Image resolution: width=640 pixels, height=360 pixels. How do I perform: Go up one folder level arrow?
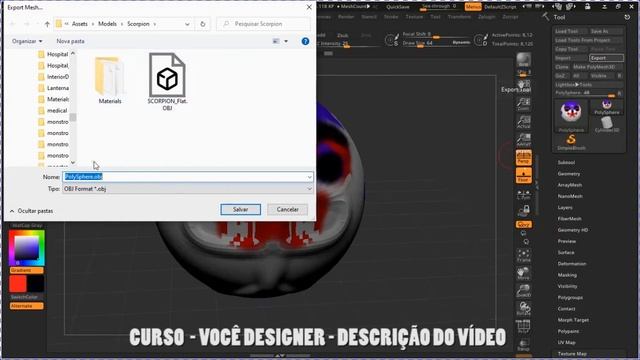[47, 24]
